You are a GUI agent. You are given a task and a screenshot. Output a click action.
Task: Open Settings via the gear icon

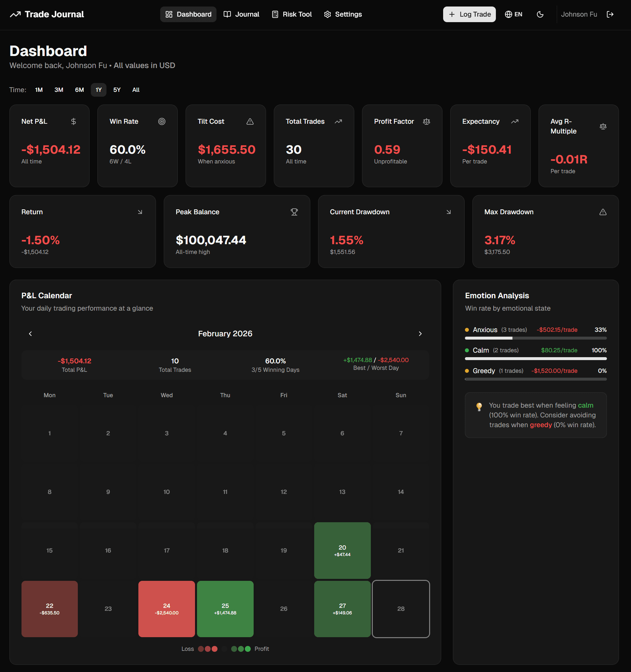point(327,14)
